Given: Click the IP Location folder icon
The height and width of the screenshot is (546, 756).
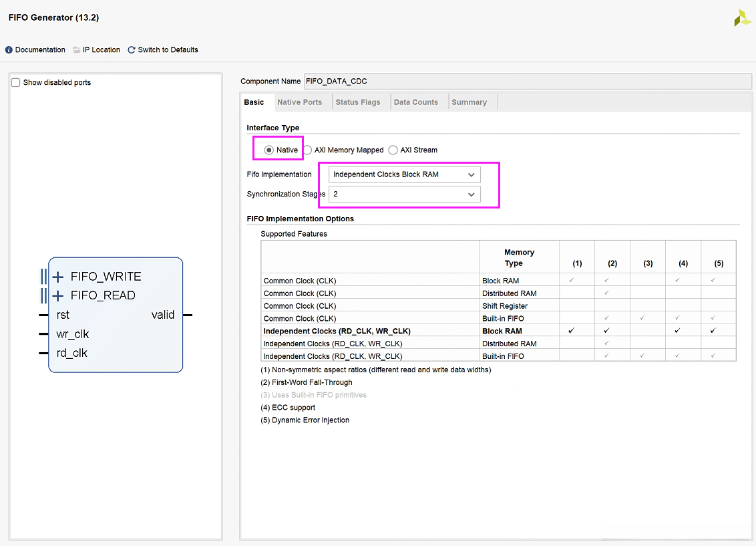Looking at the screenshot, I should [x=77, y=50].
